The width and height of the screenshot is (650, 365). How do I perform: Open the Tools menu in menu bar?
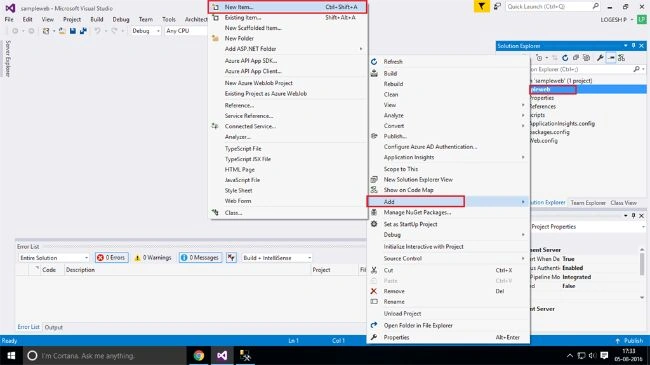169,19
